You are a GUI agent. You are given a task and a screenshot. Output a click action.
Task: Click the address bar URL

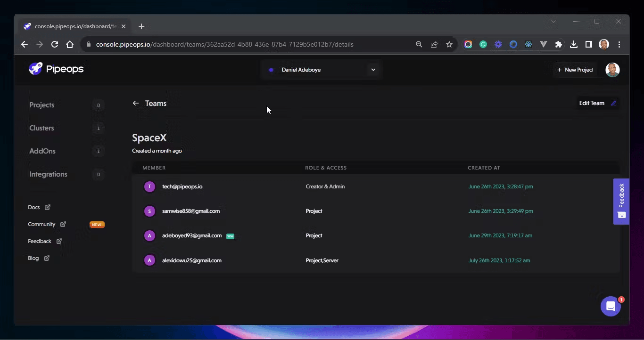coord(224,44)
